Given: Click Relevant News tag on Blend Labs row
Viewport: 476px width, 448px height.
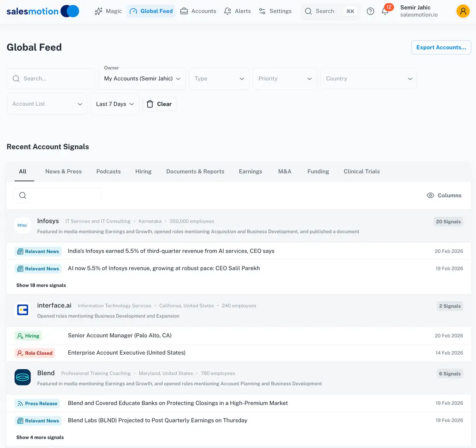Looking at the screenshot, I should point(38,421).
